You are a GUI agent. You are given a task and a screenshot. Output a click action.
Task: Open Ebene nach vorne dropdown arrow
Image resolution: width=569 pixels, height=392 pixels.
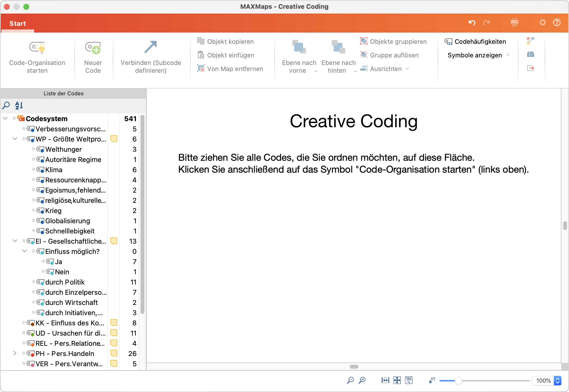[x=316, y=71]
